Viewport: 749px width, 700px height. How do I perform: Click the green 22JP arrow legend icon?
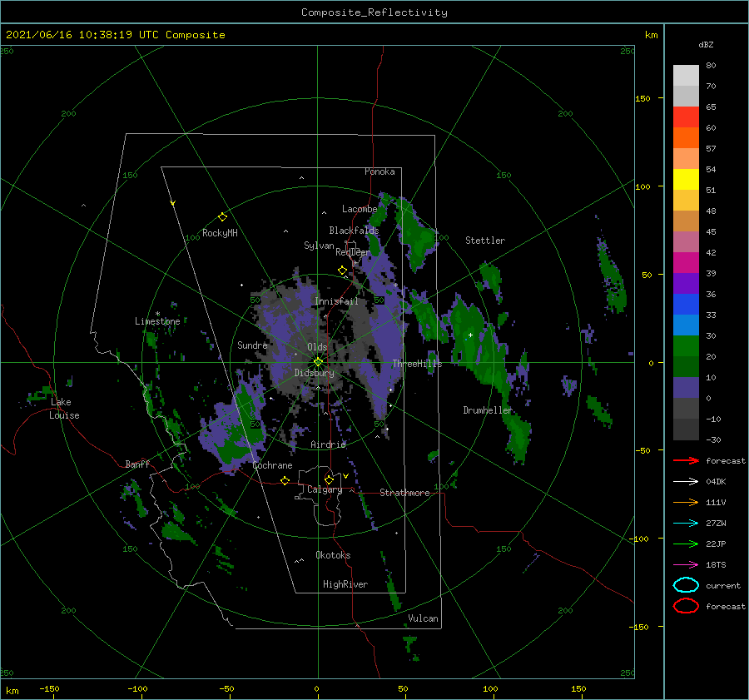point(686,544)
